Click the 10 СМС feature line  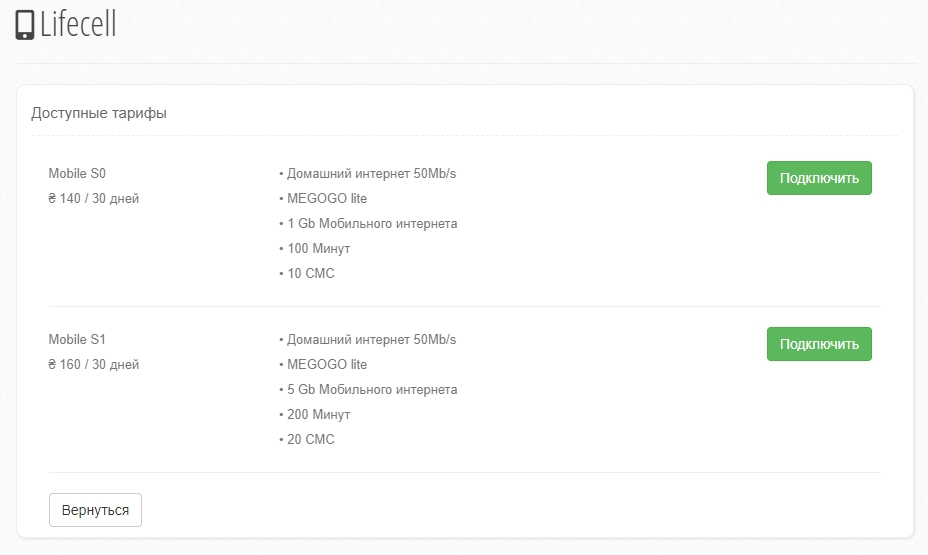308,273
